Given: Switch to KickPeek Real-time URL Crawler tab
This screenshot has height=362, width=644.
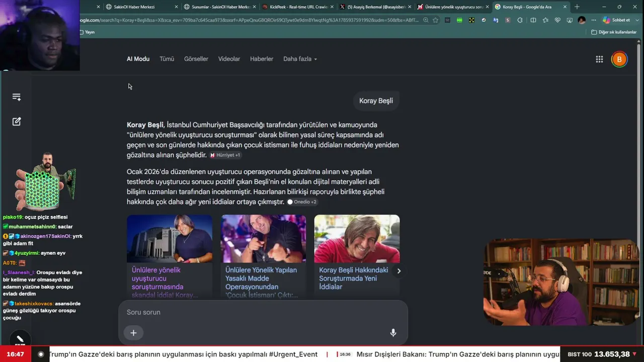Looking at the screenshot, I should tap(297, 7).
